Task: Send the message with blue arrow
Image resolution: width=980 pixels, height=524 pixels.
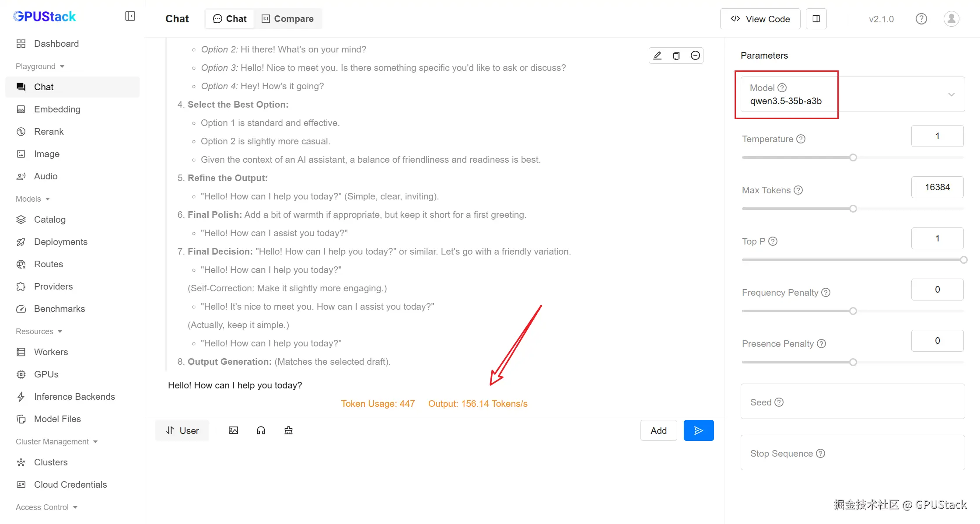Action: point(698,430)
